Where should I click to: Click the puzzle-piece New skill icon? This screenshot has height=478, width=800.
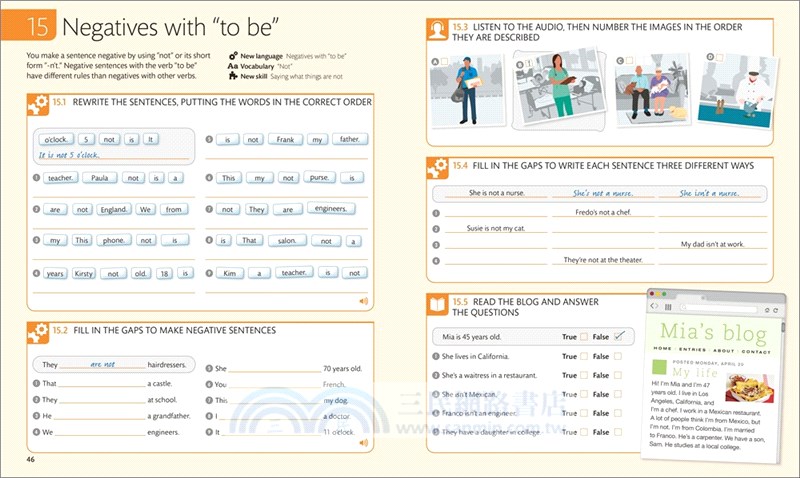233,76
